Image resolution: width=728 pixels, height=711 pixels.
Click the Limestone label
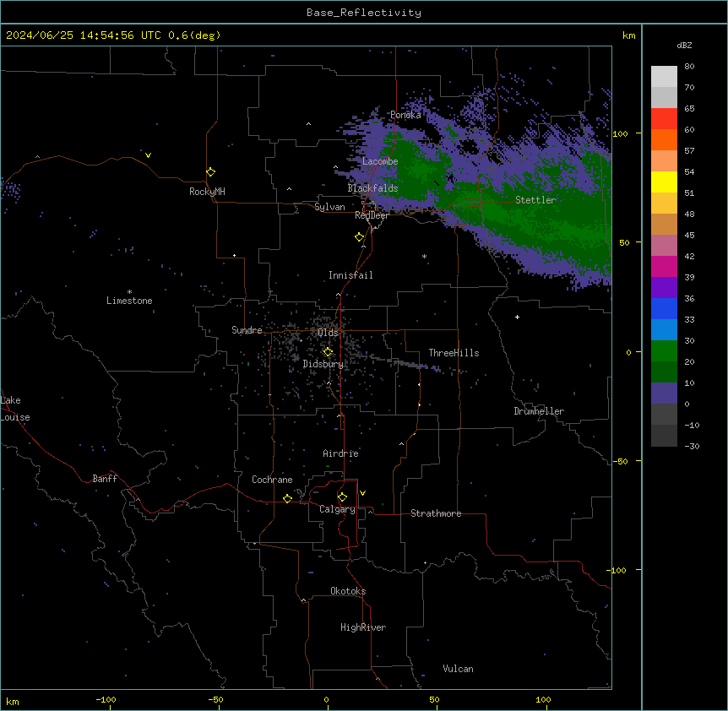coord(129,301)
